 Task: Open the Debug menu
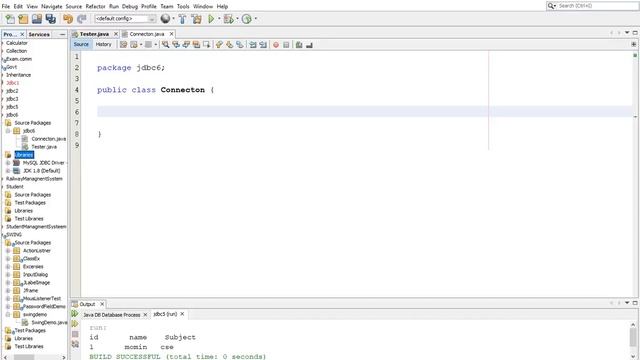pyautogui.click(x=129, y=6)
